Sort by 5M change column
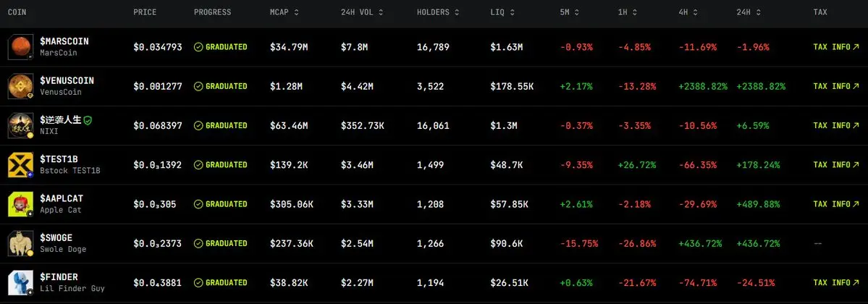The width and height of the screenshot is (868, 304). [x=570, y=12]
